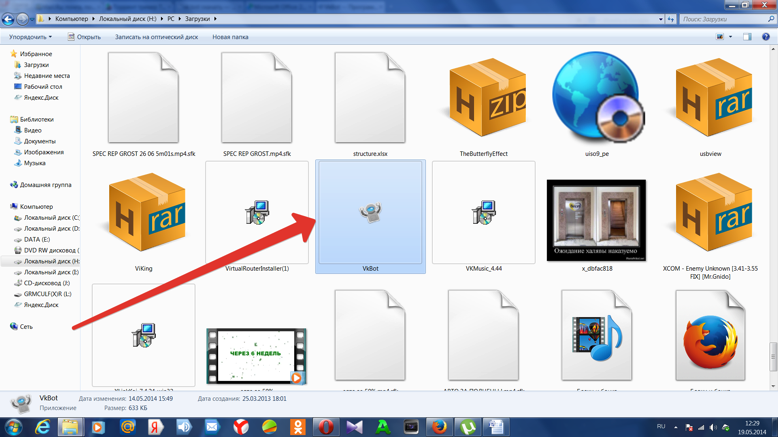Launch Internet Explorer from taskbar

pyautogui.click(x=43, y=427)
